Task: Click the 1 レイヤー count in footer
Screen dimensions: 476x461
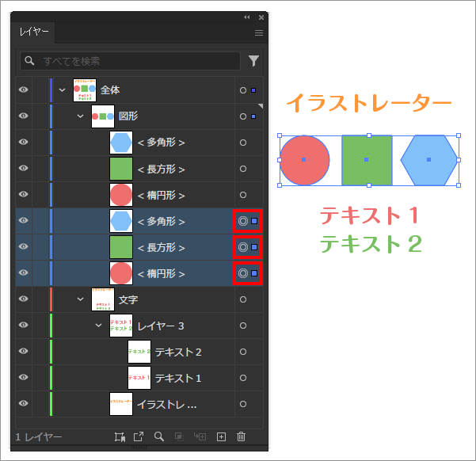Action: [x=38, y=437]
